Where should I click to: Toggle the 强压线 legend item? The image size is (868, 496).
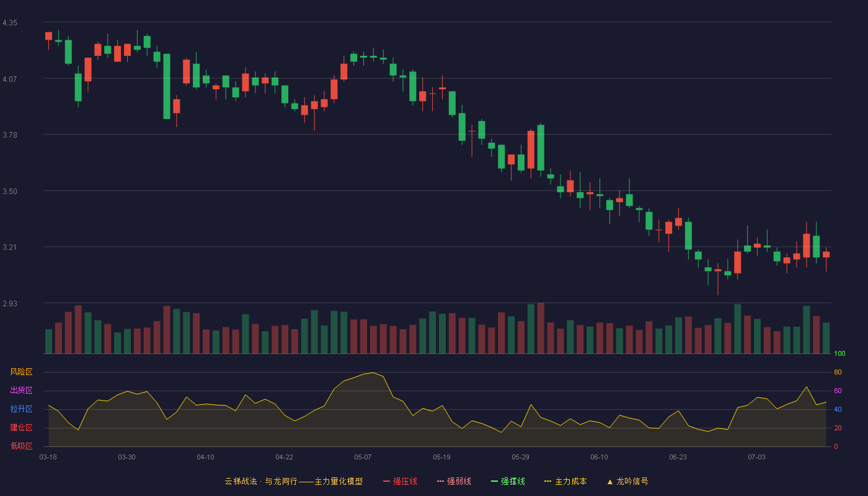coord(400,481)
